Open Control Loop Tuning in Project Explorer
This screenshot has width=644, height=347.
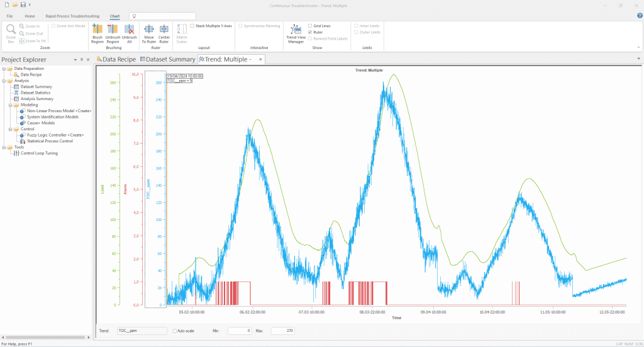[x=39, y=153]
